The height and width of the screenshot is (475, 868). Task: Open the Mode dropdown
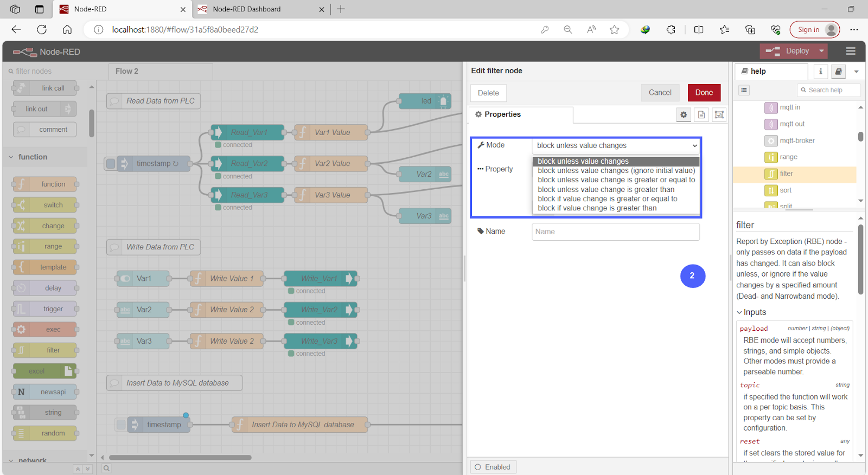click(616, 145)
